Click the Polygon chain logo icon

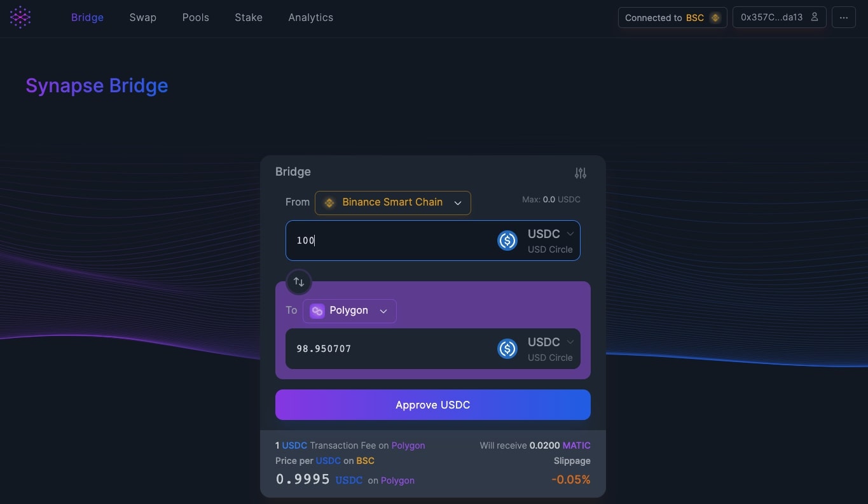[317, 311]
